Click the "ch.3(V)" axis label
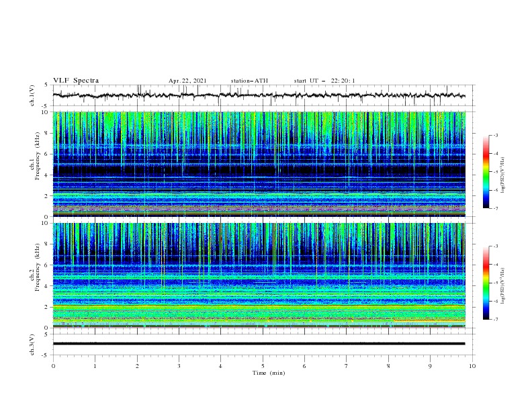The image size is (532, 411). [32, 345]
